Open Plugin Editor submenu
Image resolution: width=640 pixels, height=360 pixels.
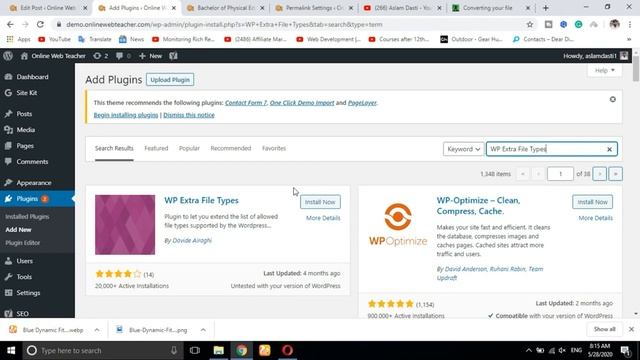22,243
